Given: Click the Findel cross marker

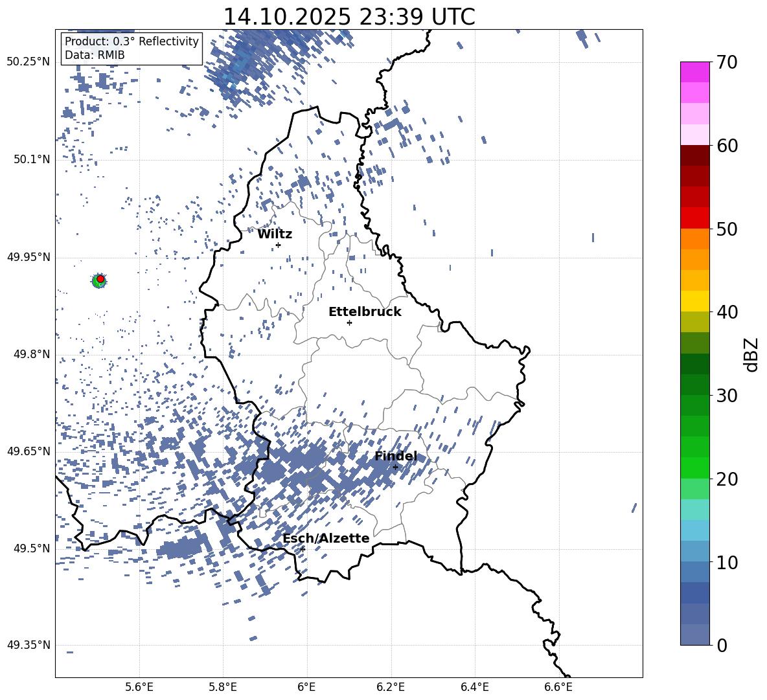Looking at the screenshot, I should pyautogui.click(x=395, y=468).
